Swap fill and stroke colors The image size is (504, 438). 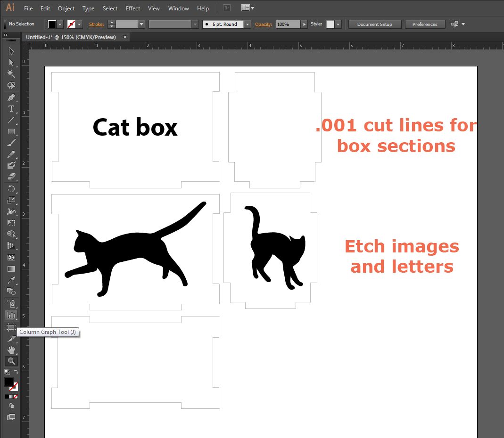point(17,372)
